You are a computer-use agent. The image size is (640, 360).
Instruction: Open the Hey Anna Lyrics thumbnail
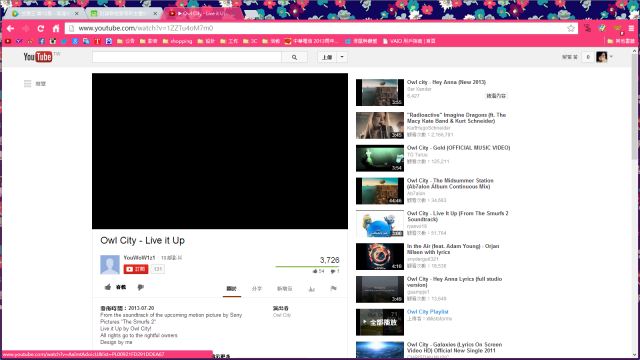point(380,289)
